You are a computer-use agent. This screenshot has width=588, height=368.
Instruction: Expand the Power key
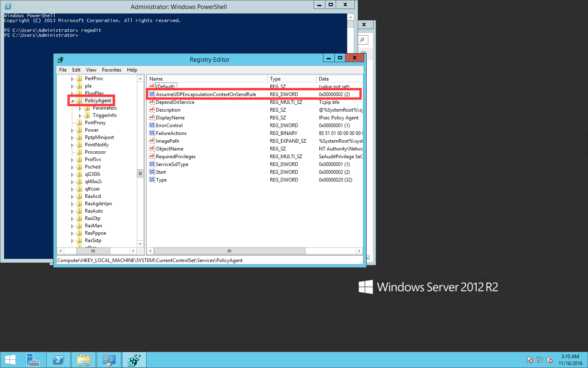tap(72, 130)
